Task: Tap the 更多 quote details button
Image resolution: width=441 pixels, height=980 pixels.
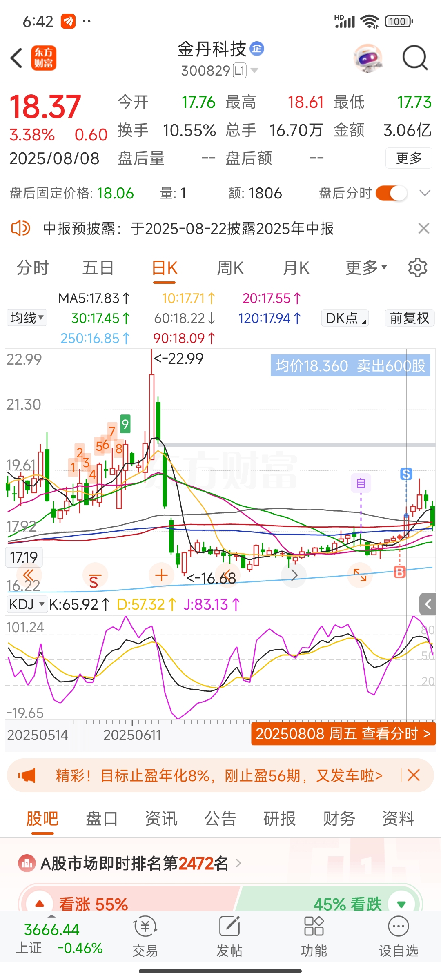Action: point(409,158)
